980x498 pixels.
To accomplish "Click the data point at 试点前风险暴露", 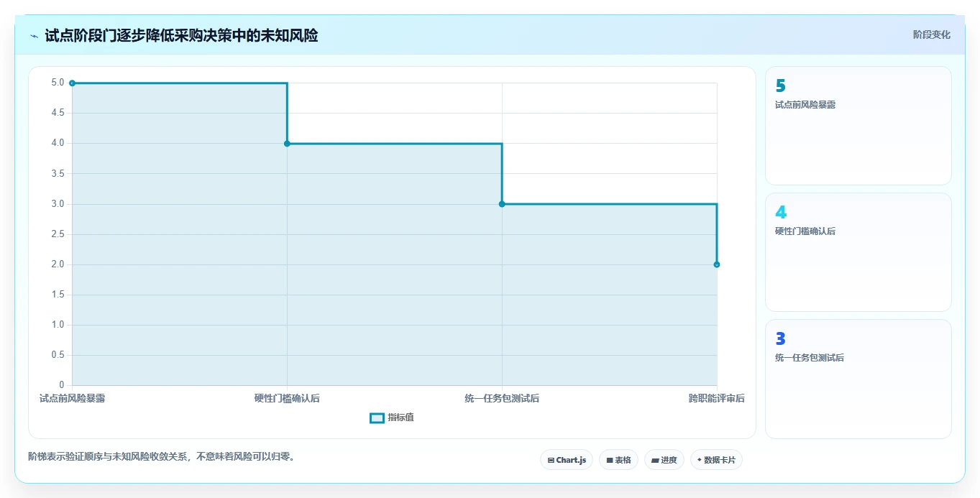I will tap(72, 83).
